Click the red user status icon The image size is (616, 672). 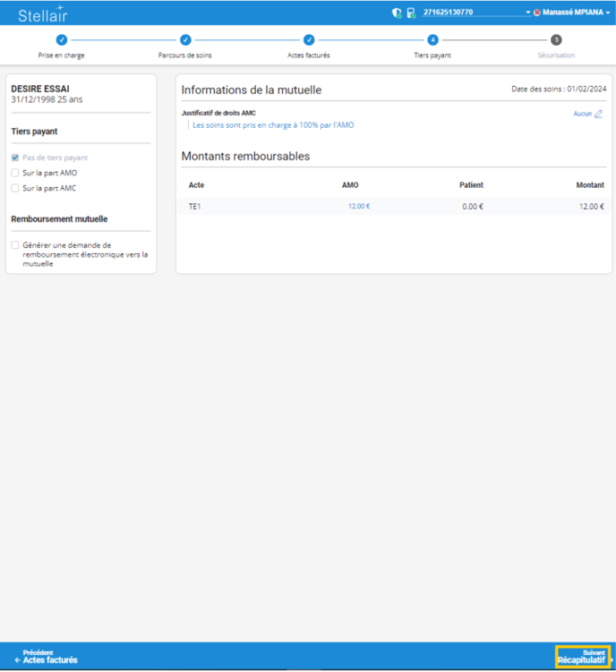[x=537, y=13]
